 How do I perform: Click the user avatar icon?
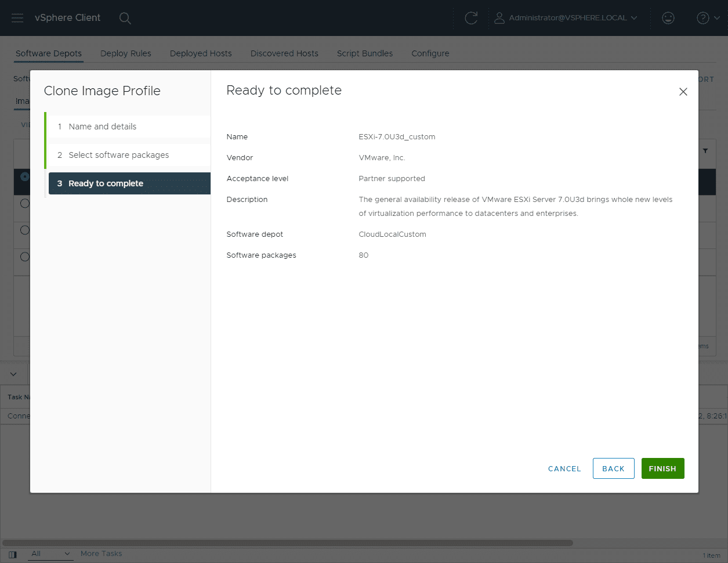tap(499, 18)
